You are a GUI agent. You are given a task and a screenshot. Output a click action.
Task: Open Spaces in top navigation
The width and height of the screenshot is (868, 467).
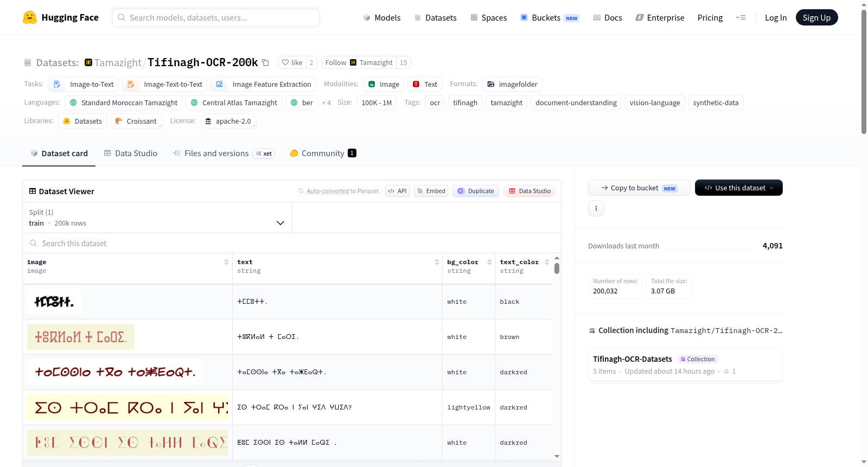(489, 17)
